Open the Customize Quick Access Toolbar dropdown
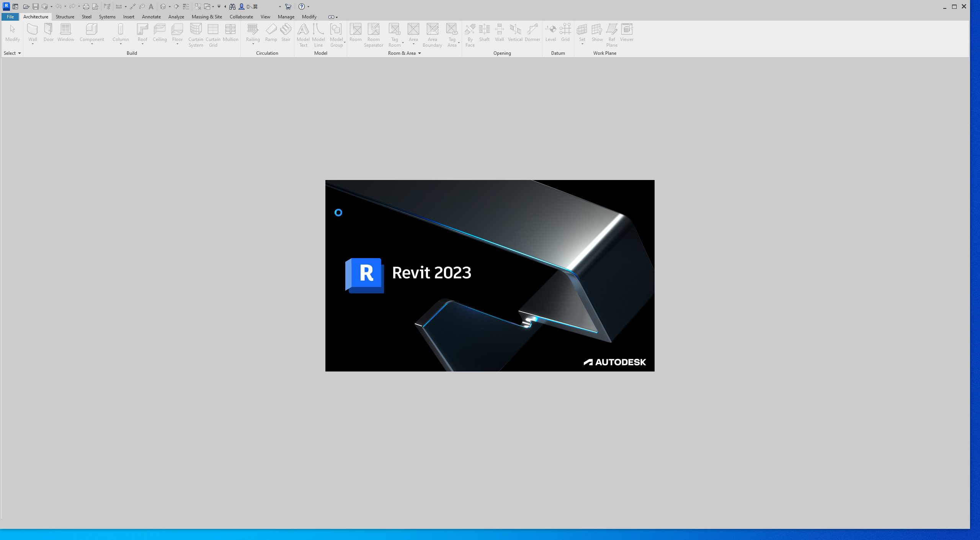This screenshot has height=540, width=980. pos(219,7)
